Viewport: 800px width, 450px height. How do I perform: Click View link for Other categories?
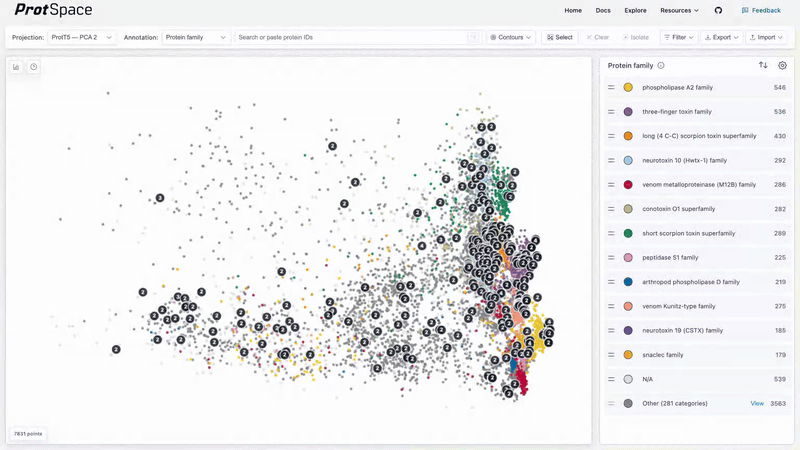(x=757, y=403)
